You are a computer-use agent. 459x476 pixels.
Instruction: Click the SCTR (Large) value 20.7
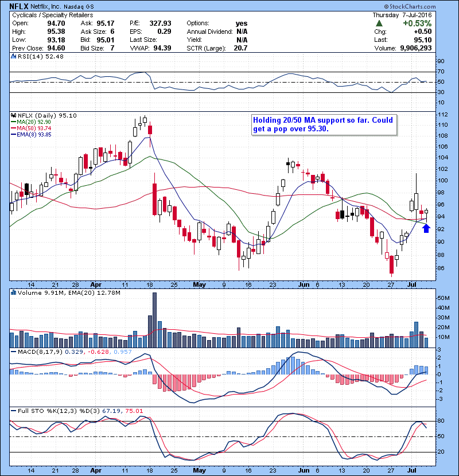(x=240, y=48)
